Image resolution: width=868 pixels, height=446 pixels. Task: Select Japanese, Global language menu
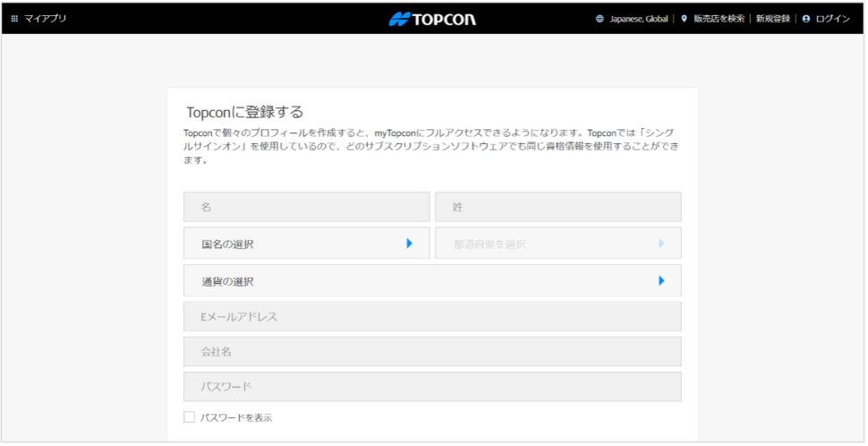coord(638,19)
